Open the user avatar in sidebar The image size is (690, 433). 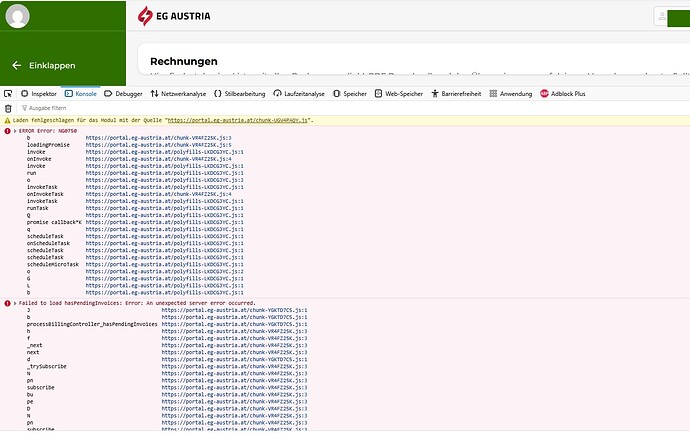[18, 16]
